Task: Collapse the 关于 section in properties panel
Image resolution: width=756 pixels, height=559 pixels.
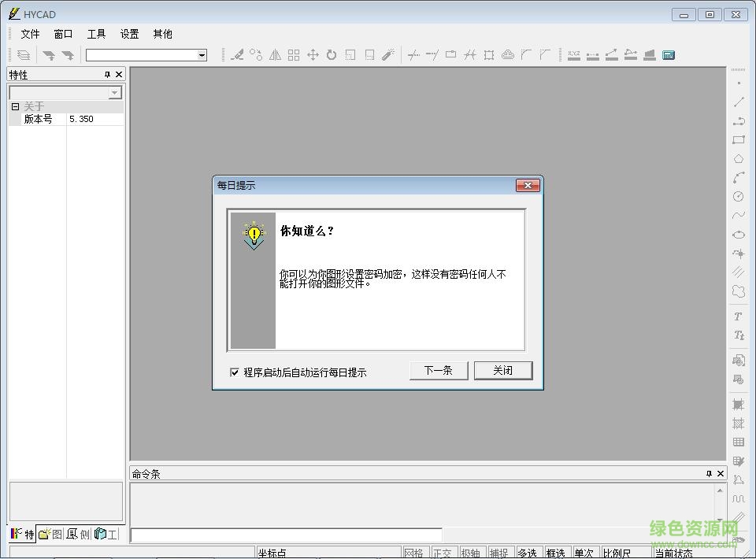Action: [x=16, y=105]
